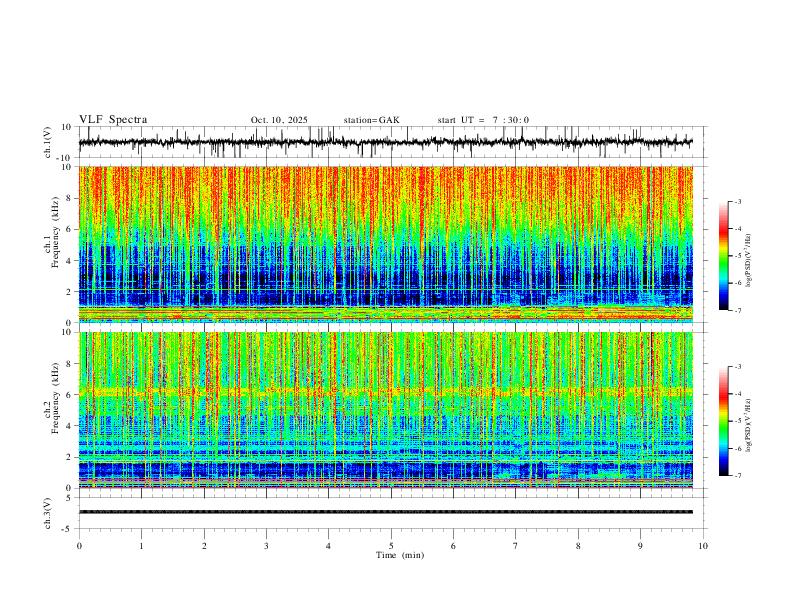Image resolution: width=792 pixels, height=612 pixels.
Task: Click the time axis tick label "3"
Action: click(x=266, y=546)
